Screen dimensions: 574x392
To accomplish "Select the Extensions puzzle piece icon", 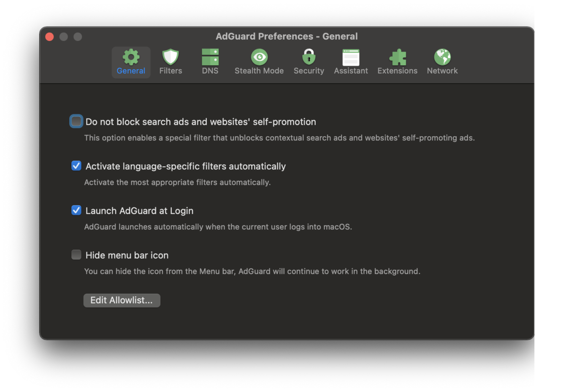I will pyautogui.click(x=397, y=57).
